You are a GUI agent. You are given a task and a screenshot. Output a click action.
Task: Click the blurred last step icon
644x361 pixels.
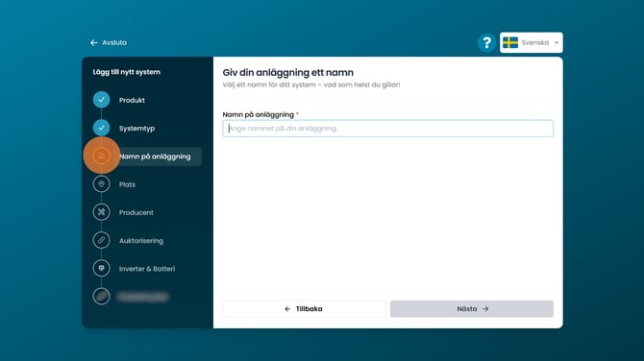tap(102, 296)
